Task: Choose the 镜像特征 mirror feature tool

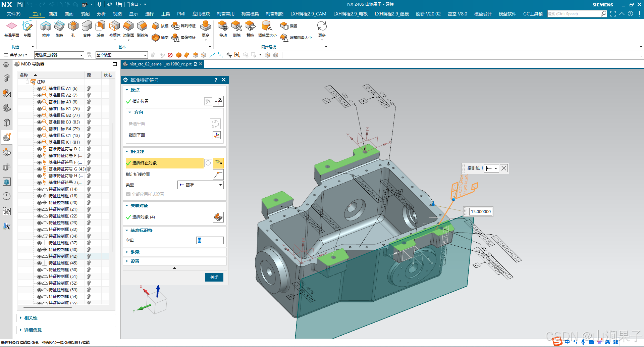Action: (x=183, y=38)
